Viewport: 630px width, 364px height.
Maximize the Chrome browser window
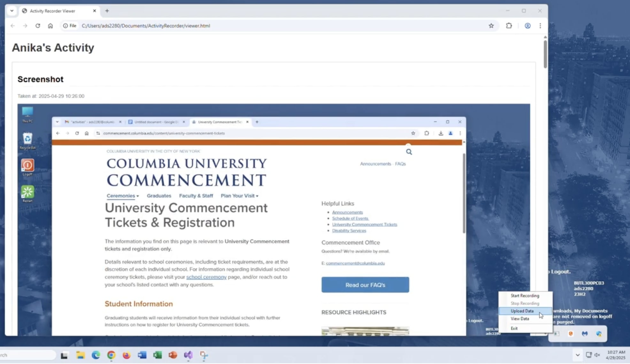point(524,11)
